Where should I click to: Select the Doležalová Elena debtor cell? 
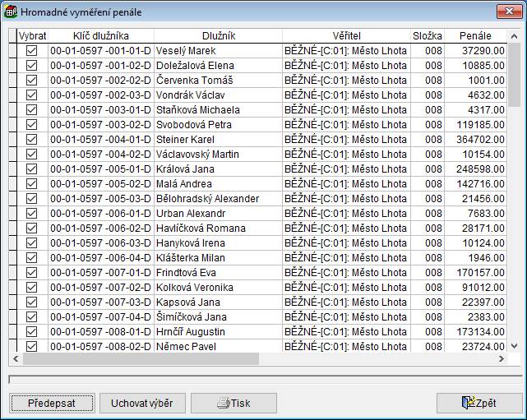click(x=218, y=66)
